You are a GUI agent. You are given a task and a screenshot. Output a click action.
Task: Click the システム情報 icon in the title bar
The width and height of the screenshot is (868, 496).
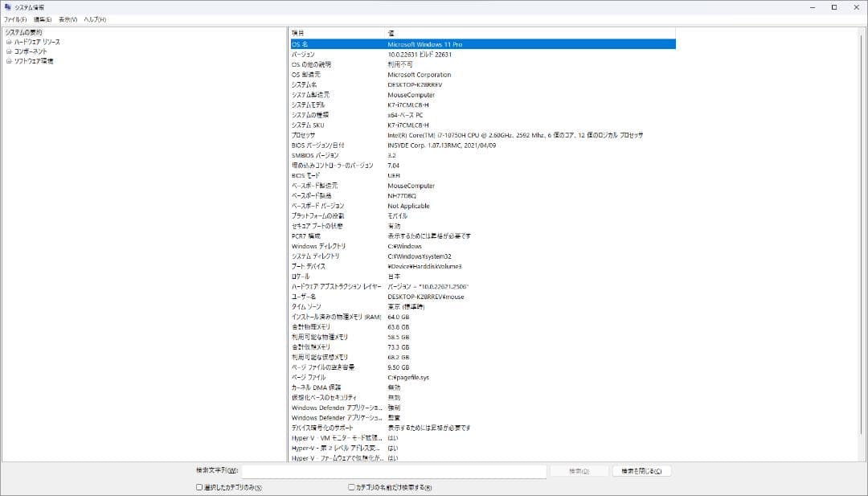[x=8, y=6]
